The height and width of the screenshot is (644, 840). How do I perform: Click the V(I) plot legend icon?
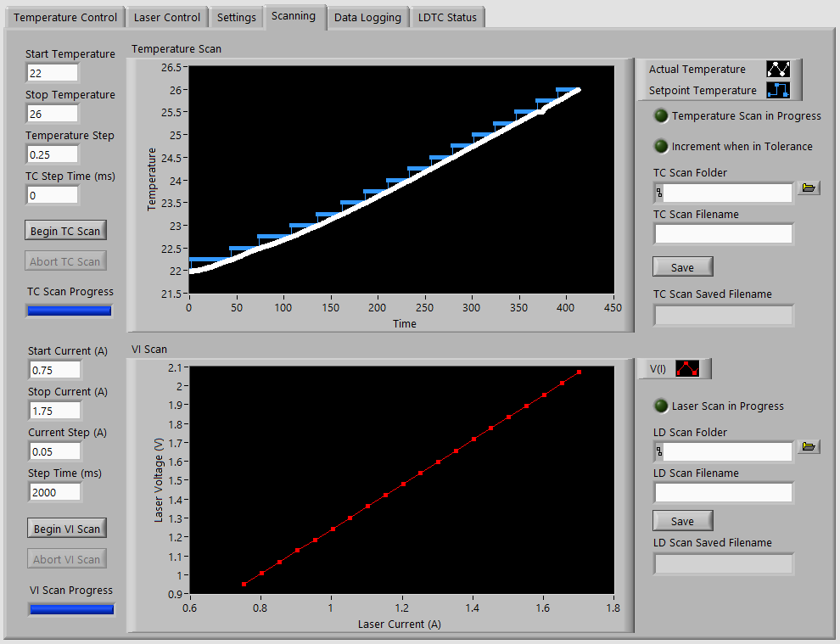tap(686, 368)
